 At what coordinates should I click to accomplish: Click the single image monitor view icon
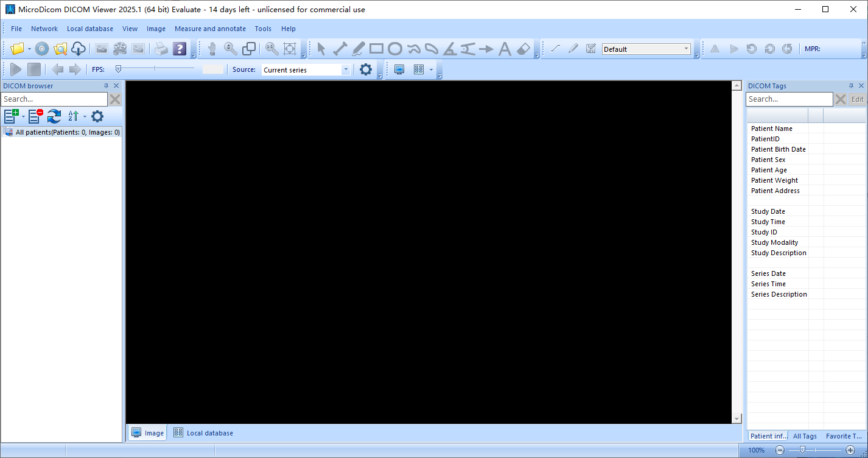[x=399, y=69]
